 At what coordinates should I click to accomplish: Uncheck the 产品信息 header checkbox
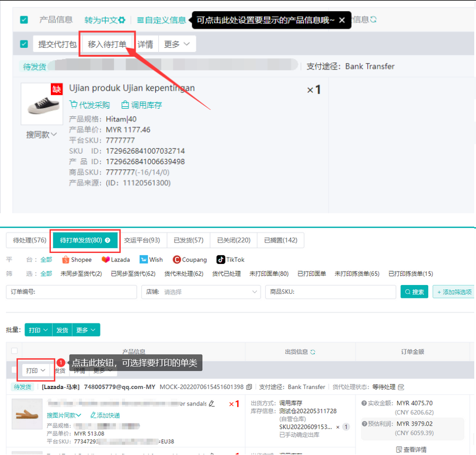(x=23, y=19)
